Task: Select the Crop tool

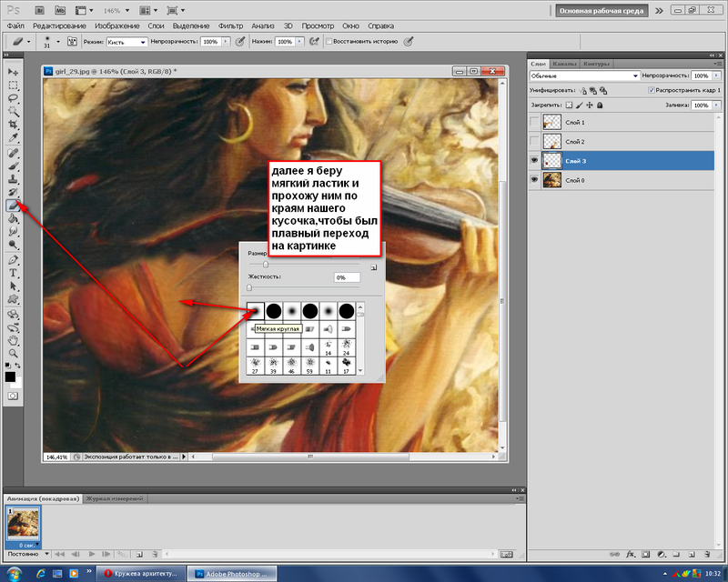Action: point(13,124)
